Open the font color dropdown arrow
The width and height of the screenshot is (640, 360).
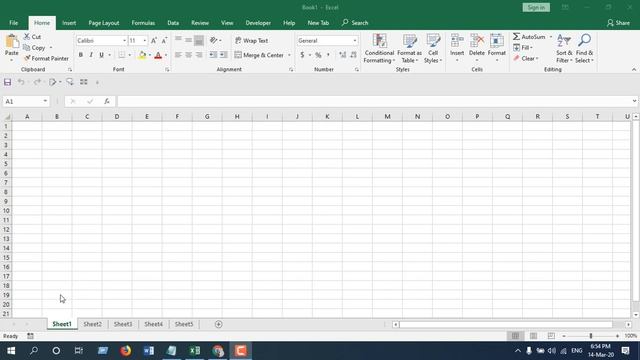[x=166, y=55]
